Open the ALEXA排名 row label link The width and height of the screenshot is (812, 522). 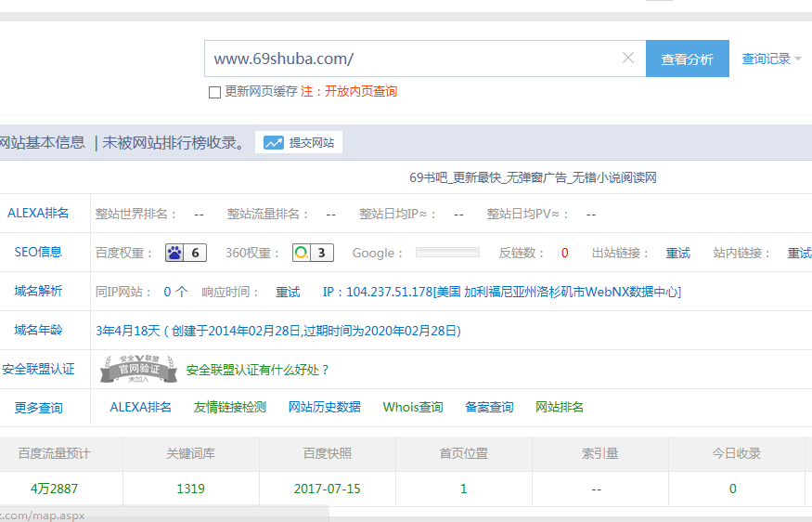pyautogui.click(x=38, y=213)
